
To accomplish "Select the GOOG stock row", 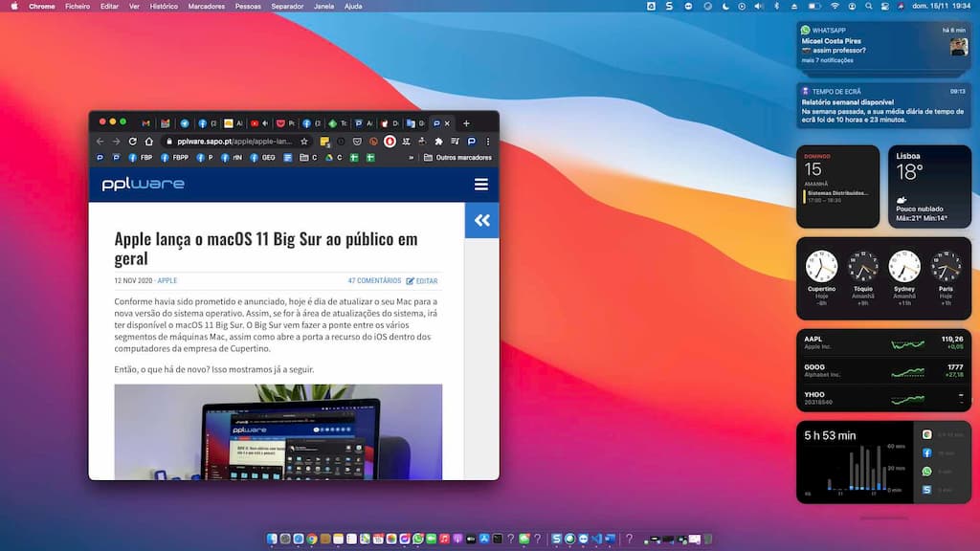I will pyautogui.click(x=883, y=370).
